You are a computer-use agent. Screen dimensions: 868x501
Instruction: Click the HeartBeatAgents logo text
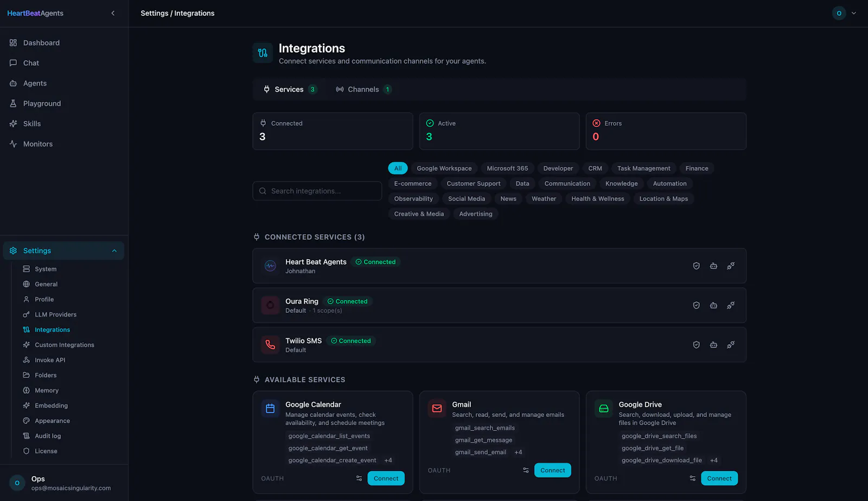pyautogui.click(x=35, y=13)
